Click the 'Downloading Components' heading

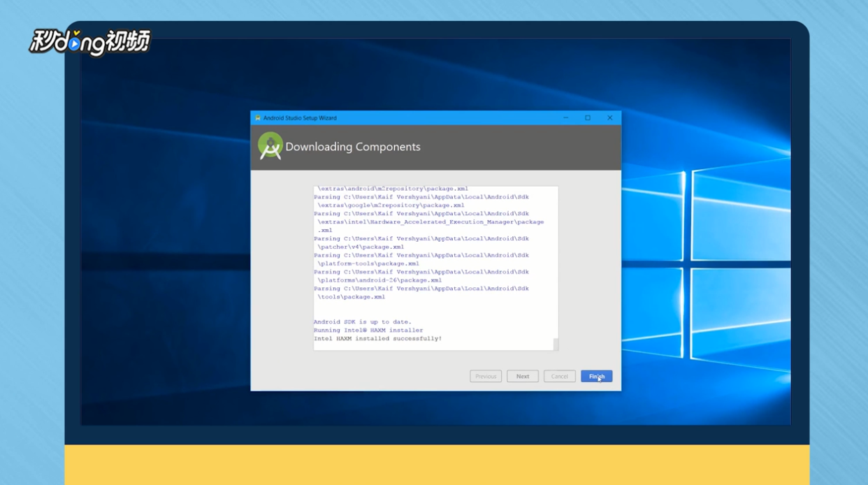coord(353,147)
